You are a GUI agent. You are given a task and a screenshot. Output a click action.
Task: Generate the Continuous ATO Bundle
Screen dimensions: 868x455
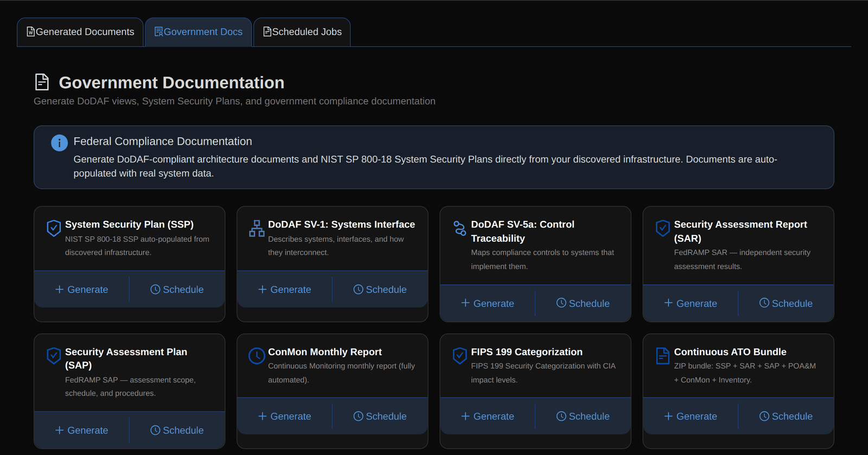pos(691,416)
